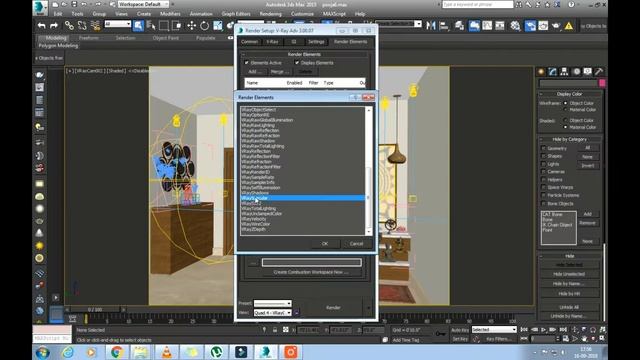The height and width of the screenshot is (360, 640).
Task: Click the Hide Unselected button
Action: point(569,274)
